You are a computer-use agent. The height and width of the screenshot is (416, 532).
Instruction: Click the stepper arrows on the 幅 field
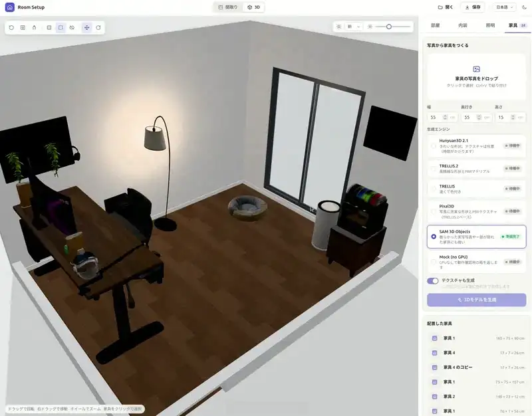point(445,118)
